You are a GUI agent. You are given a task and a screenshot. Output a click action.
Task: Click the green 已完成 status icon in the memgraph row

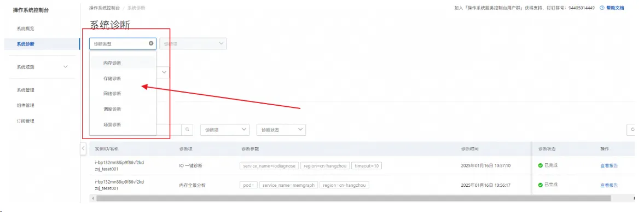(540, 185)
